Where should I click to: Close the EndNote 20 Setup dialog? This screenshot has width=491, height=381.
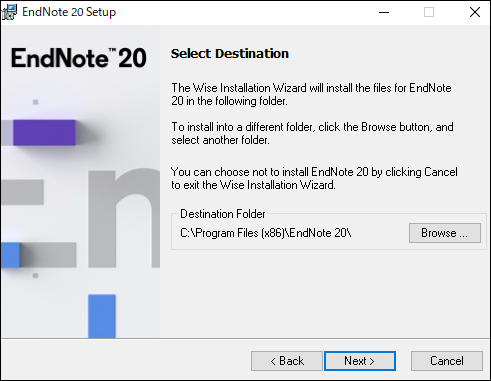pos(475,12)
